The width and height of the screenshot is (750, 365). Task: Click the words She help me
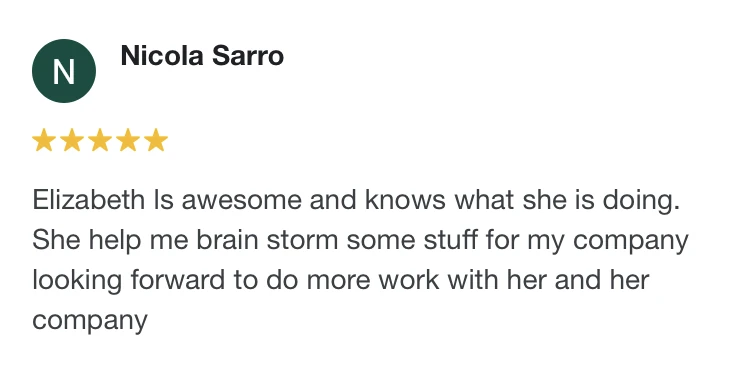click(x=110, y=240)
